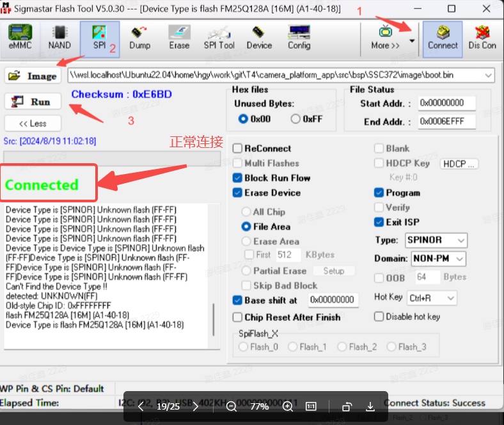The height and width of the screenshot is (425, 504).
Task: Open the Type SPINOR dropdown
Action: pos(436,240)
